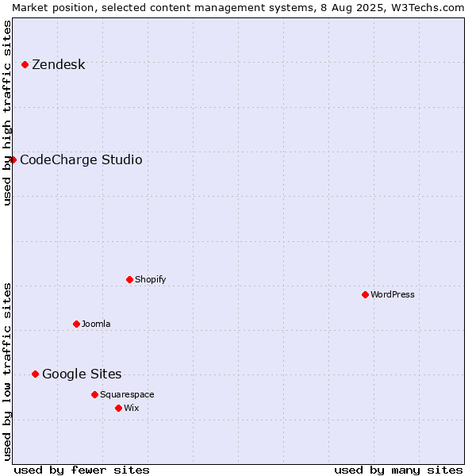Image resolution: width=476 pixels, height=476 pixels.
Task: Select the WordPress label text
Action: point(393,294)
